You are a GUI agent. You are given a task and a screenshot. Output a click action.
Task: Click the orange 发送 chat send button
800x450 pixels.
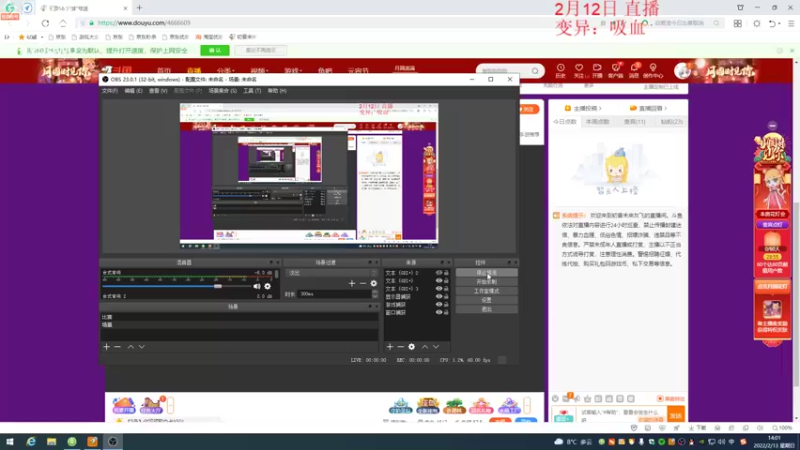(x=676, y=414)
